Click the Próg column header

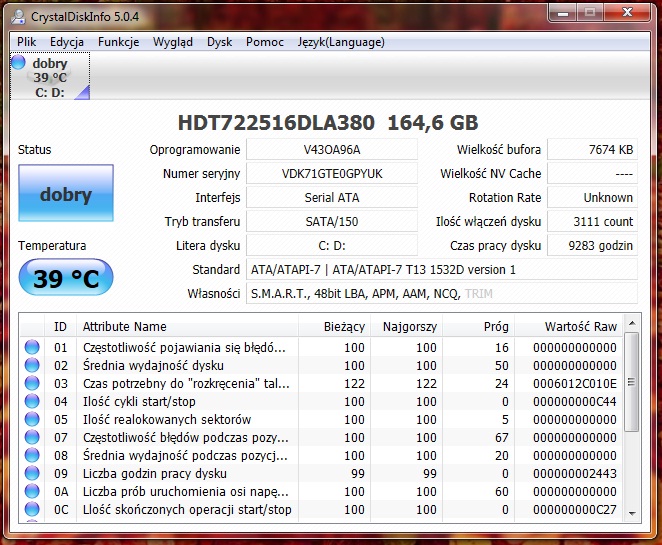(x=478, y=326)
